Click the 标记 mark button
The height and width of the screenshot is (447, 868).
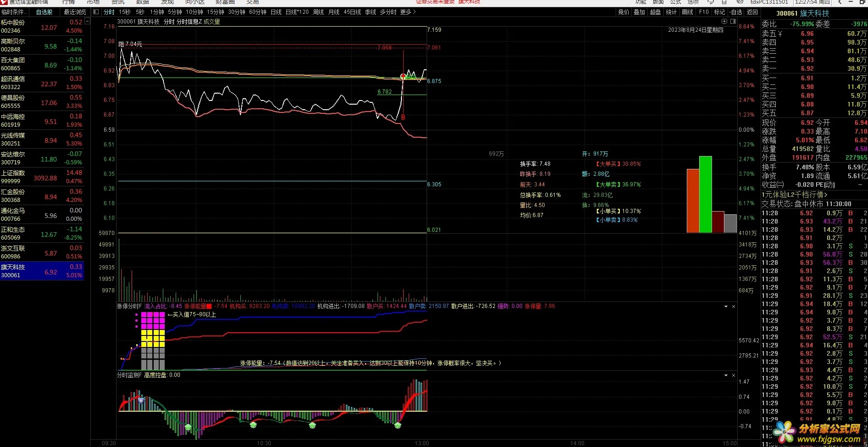point(720,12)
